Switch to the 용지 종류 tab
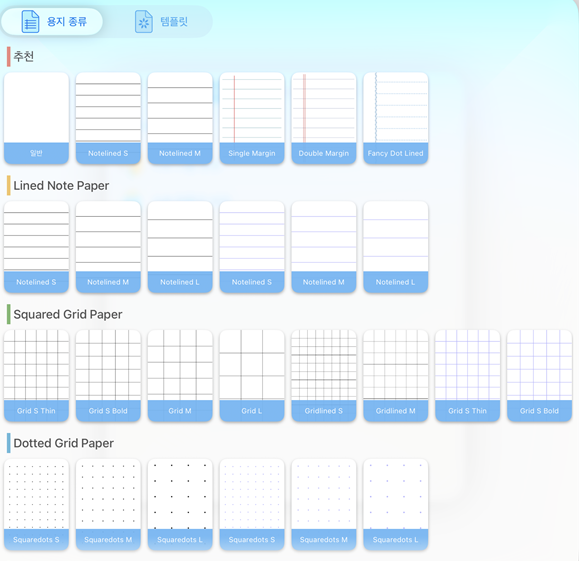 pos(52,22)
